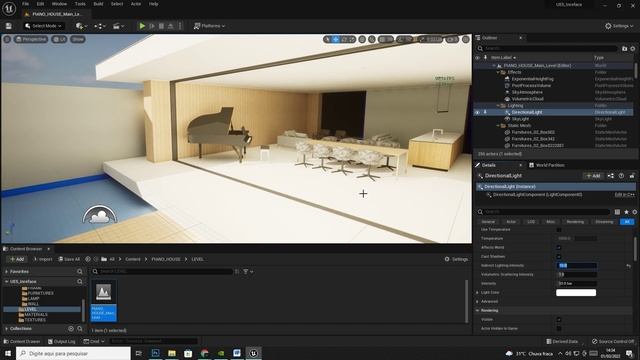This screenshot has height=360, width=640.
Task: Open the Platforms dropdown
Action: [209, 26]
